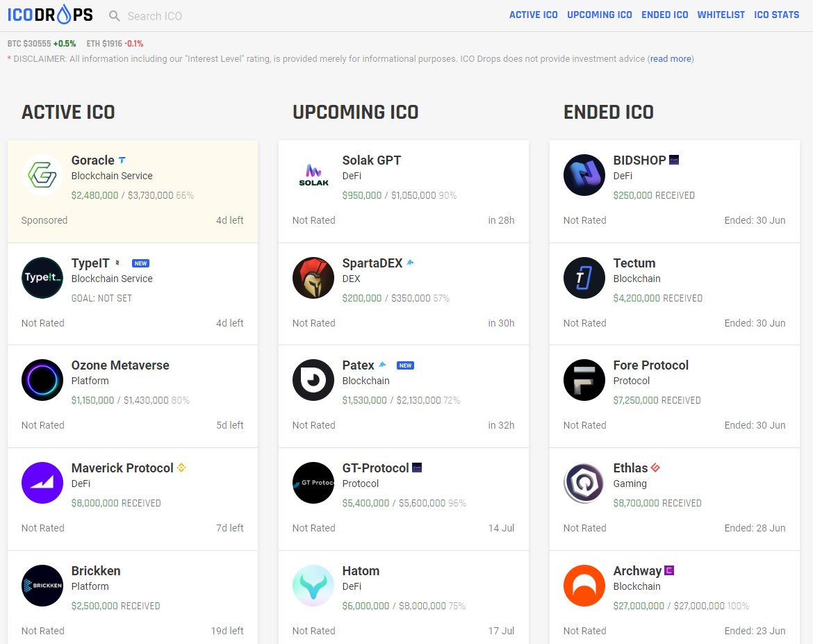Click the Goracle project logo
Image resolution: width=813 pixels, height=644 pixels.
click(42, 175)
